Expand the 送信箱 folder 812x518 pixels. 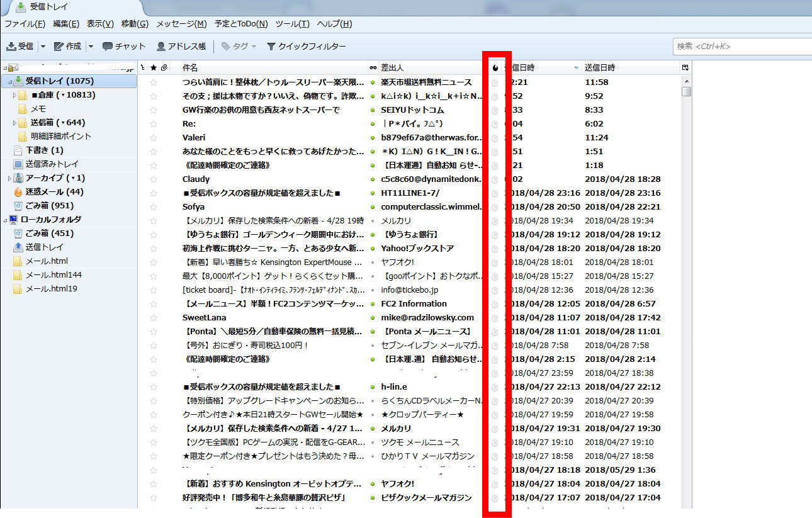point(15,123)
